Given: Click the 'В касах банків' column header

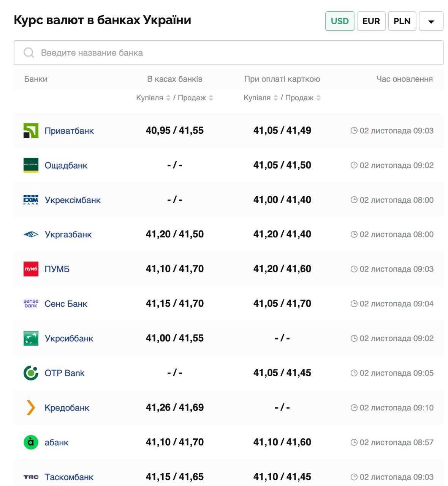Looking at the screenshot, I should pyautogui.click(x=174, y=79).
